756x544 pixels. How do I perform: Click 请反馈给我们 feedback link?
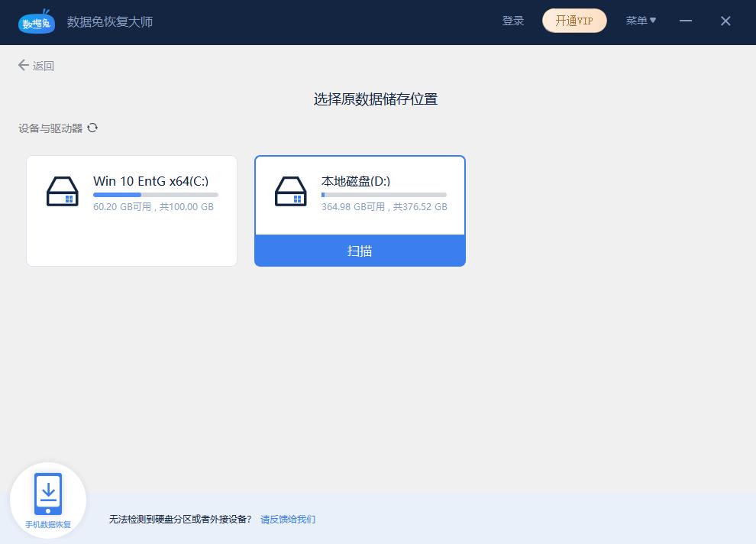coord(287,519)
